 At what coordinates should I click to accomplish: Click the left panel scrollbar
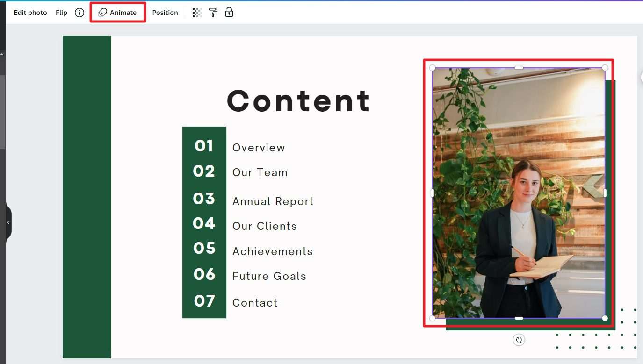click(x=2, y=112)
